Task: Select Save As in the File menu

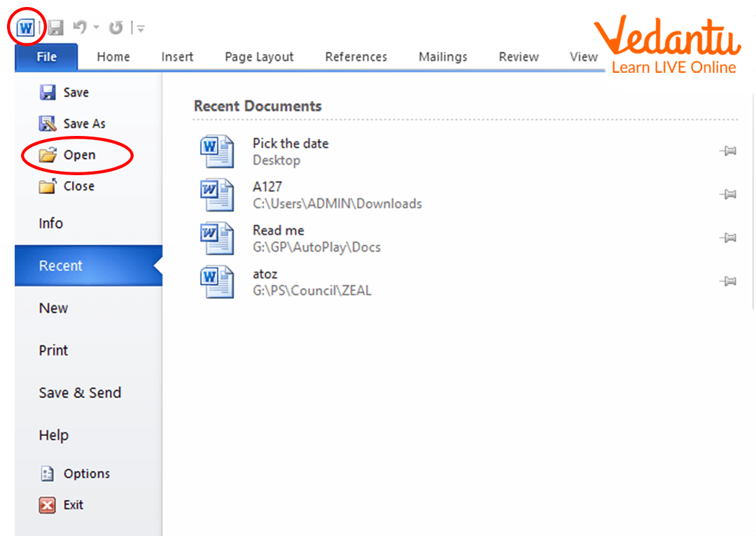Action: pyautogui.click(x=84, y=124)
